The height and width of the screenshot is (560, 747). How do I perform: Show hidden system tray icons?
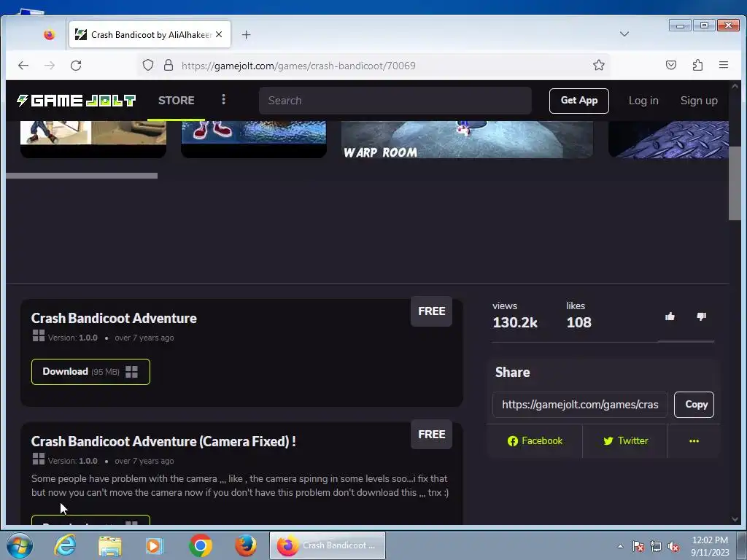pyautogui.click(x=620, y=546)
